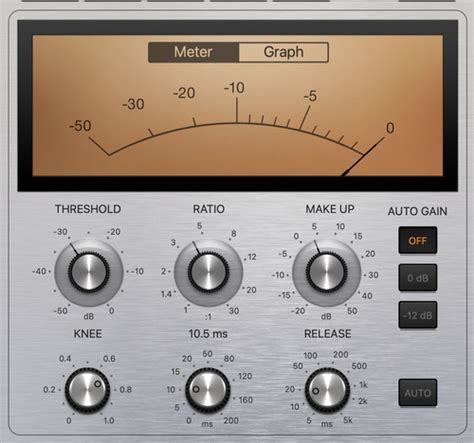474x443 pixels.
Task: Click the Threshold knob
Action: 89,272
